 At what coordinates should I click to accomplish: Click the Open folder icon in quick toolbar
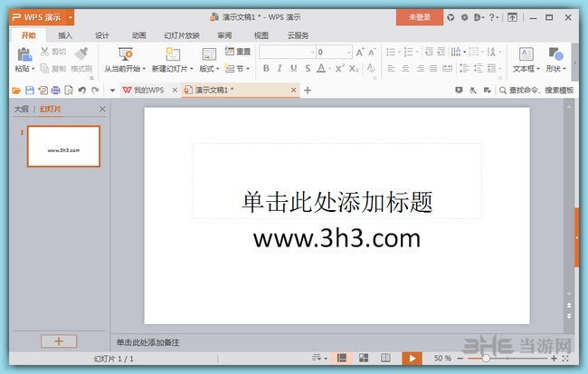point(16,91)
